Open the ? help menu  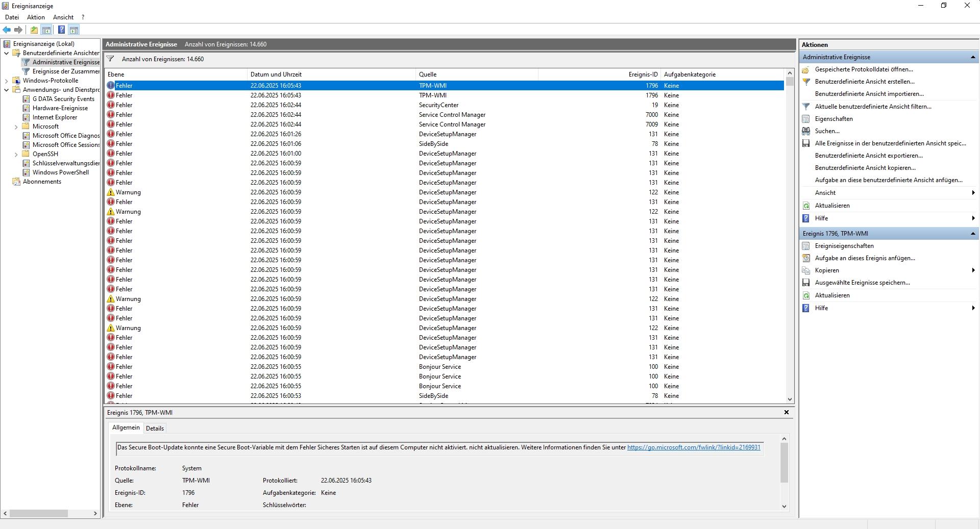[x=83, y=17]
